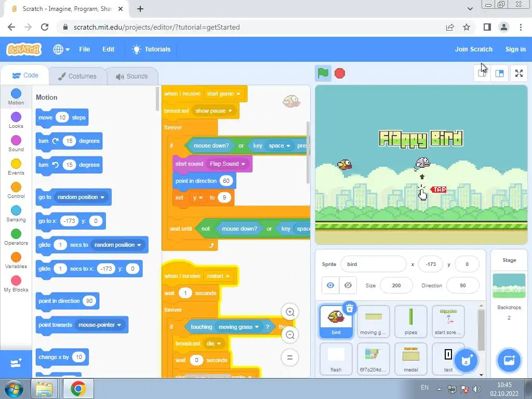This screenshot has height=399, width=532.
Task: Show the sprite with the eye button
Action: [x=330, y=285]
